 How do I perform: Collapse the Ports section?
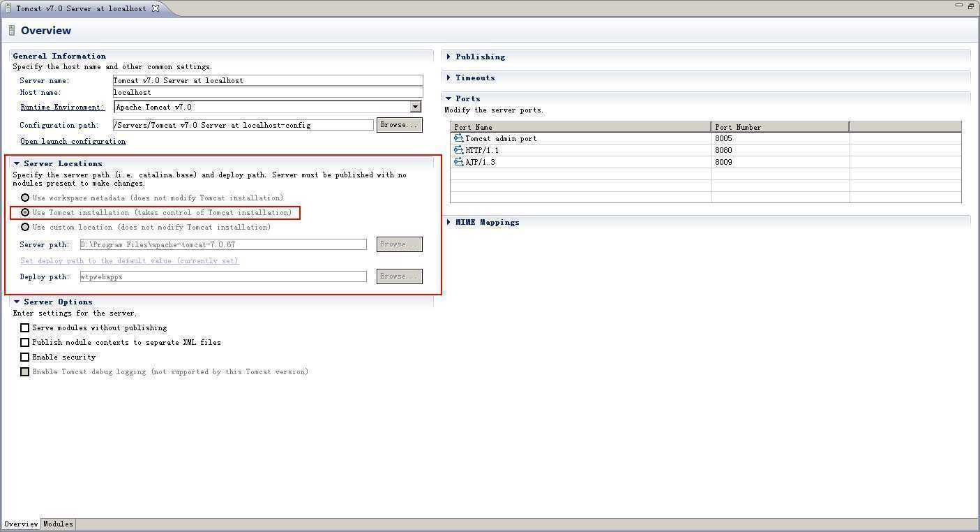coord(448,98)
